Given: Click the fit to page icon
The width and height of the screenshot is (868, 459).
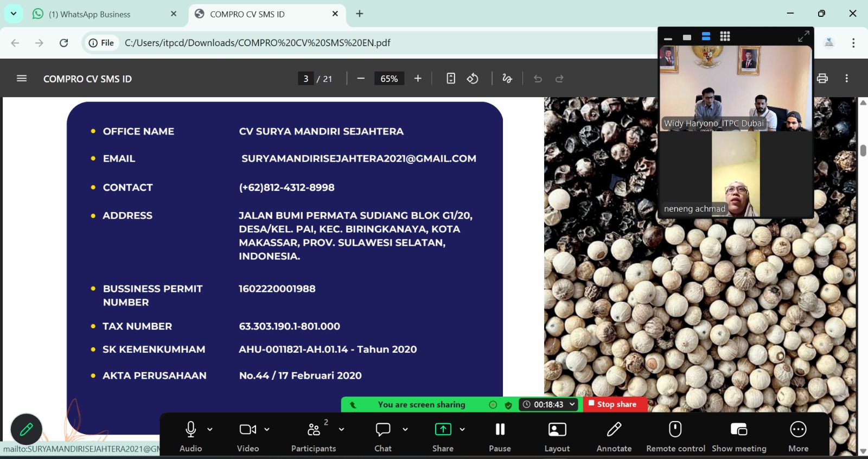Looking at the screenshot, I should [451, 79].
